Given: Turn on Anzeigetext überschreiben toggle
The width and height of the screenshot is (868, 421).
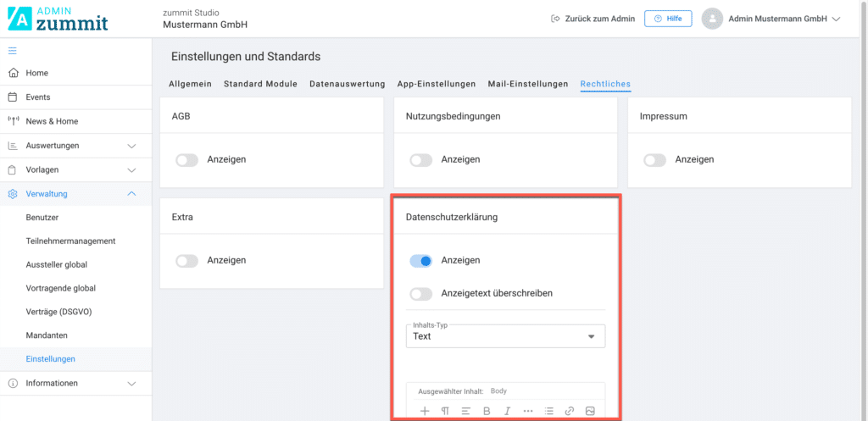Looking at the screenshot, I should coord(421,294).
